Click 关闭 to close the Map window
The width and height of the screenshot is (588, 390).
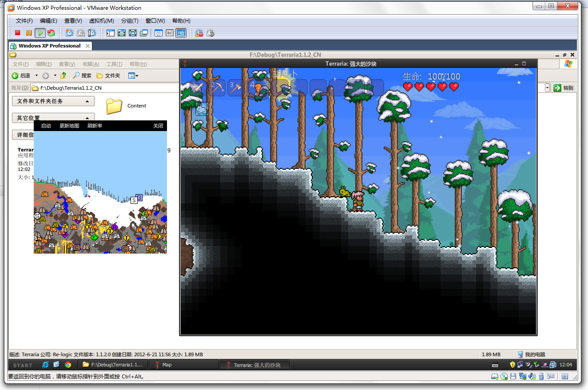[x=158, y=126]
